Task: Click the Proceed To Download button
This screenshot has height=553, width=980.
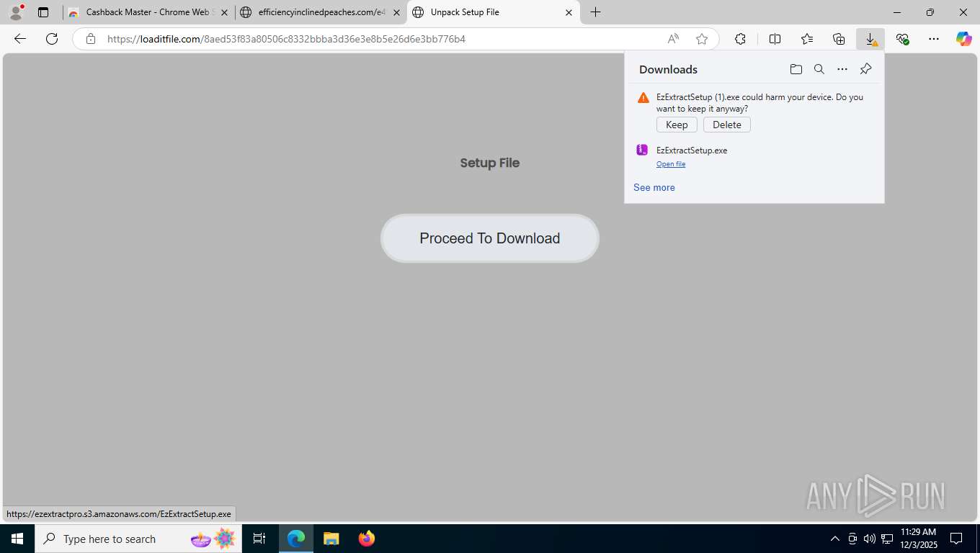Action: (x=490, y=238)
